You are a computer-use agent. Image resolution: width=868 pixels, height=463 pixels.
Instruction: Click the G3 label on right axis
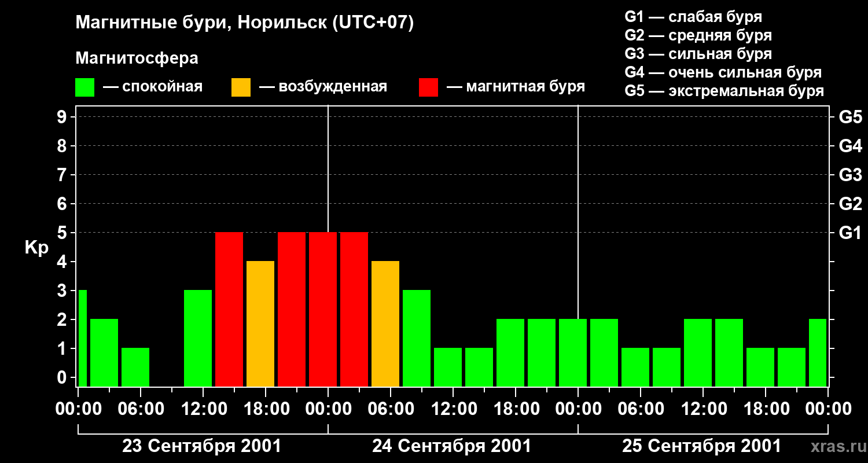851,175
